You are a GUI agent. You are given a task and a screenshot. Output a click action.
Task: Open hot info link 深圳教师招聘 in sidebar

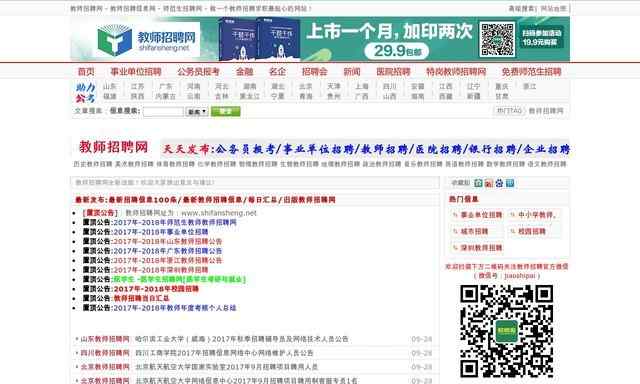pos(481,248)
